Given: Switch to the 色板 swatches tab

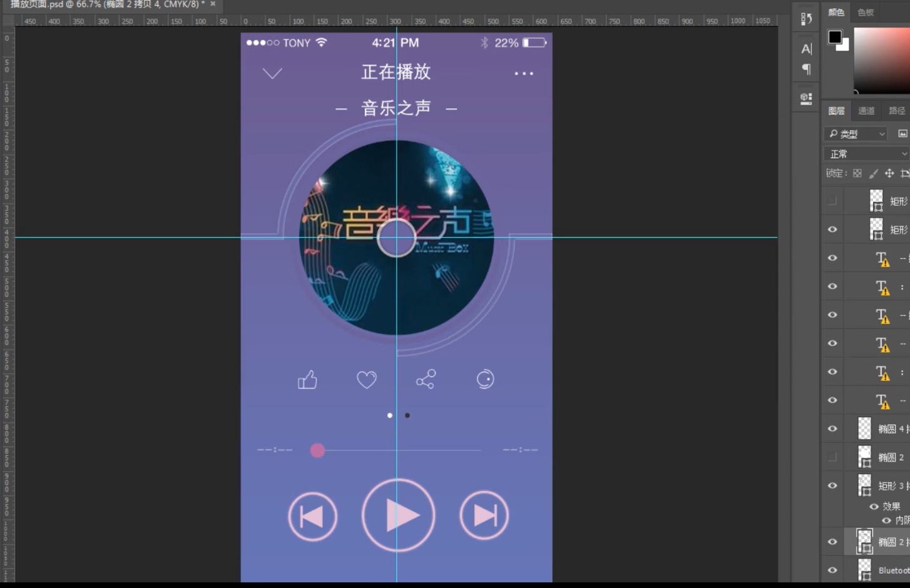Looking at the screenshot, I should click(x=866, y=12).
